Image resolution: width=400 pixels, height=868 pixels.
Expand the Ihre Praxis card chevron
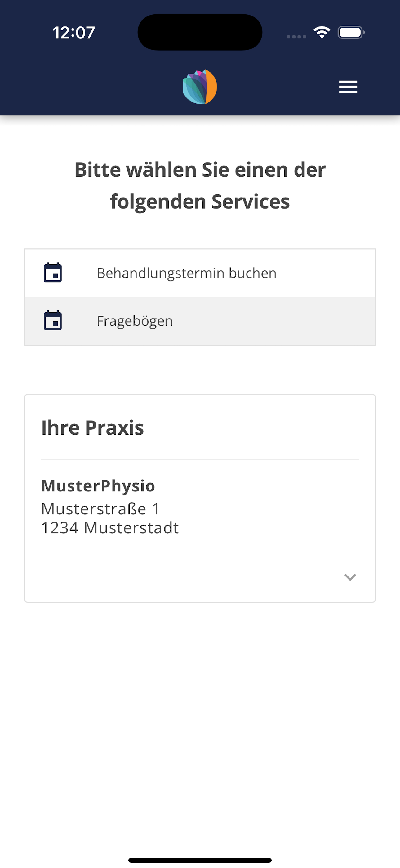[350, 577]
